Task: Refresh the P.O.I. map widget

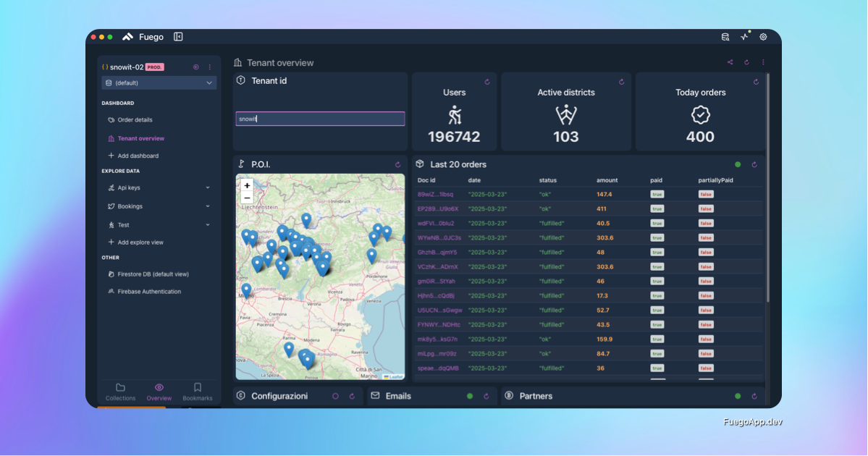Action: click(x=397, y=164)
